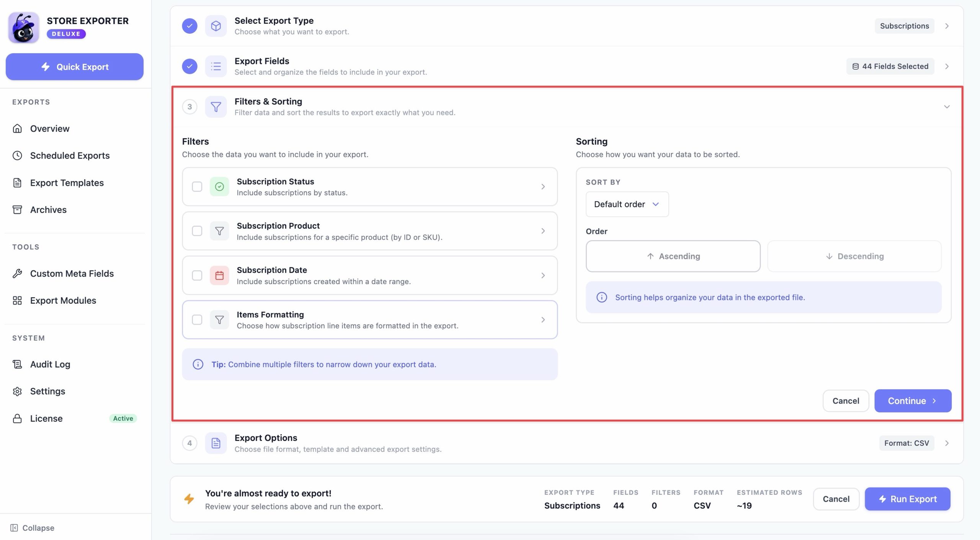This screenshot has height=540, width=980.
Task: Click the red Subscription Date calendar icon
Action: [219, 275]
